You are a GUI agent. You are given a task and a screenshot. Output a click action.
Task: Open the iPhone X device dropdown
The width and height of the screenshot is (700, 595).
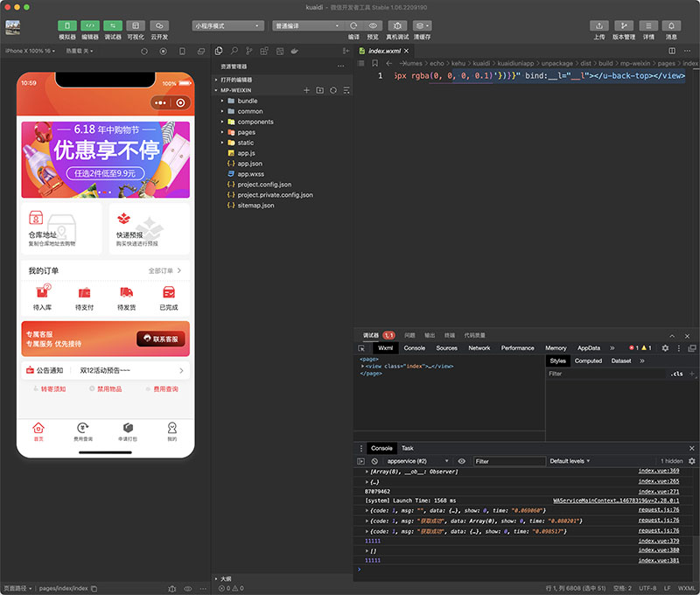click(x=30, y=51)
